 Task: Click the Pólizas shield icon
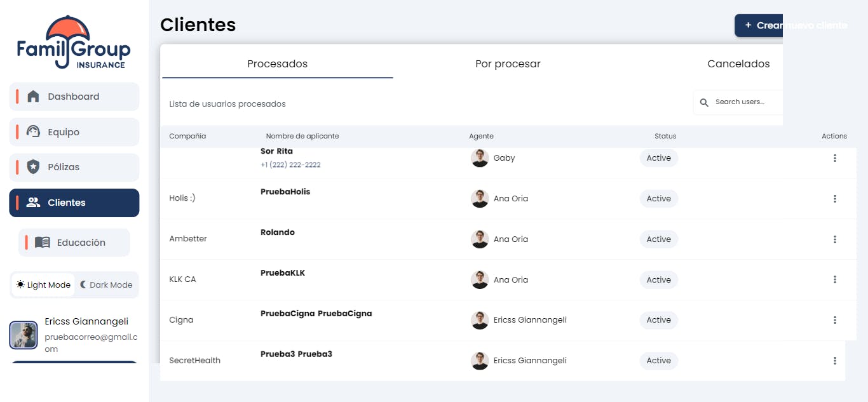click(33, 167)
